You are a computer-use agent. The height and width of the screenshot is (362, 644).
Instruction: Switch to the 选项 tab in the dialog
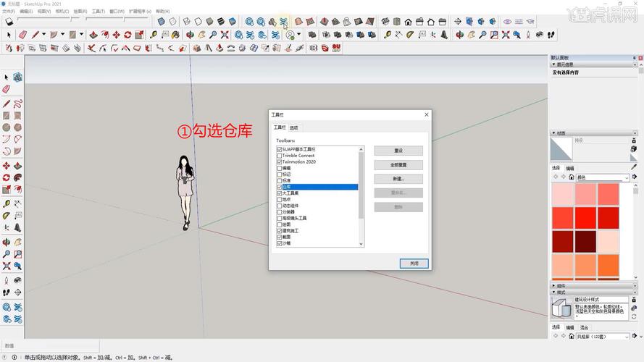(x=293, y=128)
